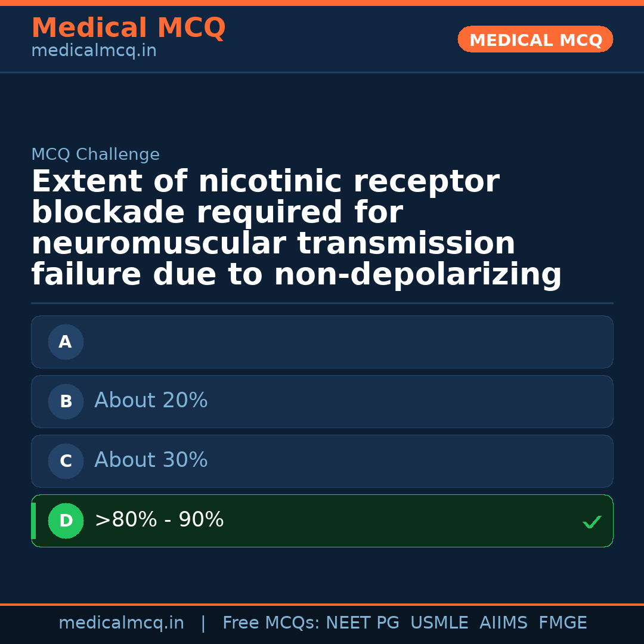Pick the ">80% - 90%" answer text
Image resolution: width=644 pixels, height=644 pixels.
(x=159, y=520)
